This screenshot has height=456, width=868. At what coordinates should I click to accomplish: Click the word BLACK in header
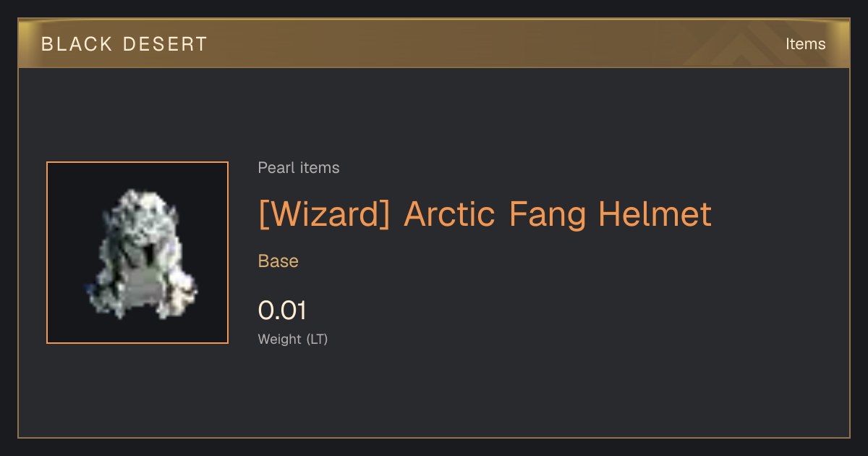point(77,44)
